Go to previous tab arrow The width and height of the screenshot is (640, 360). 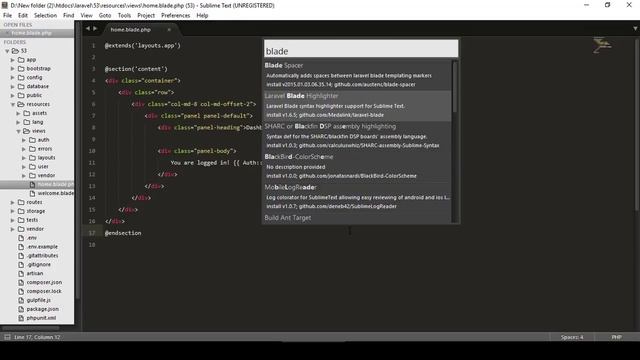coord(87,29)
